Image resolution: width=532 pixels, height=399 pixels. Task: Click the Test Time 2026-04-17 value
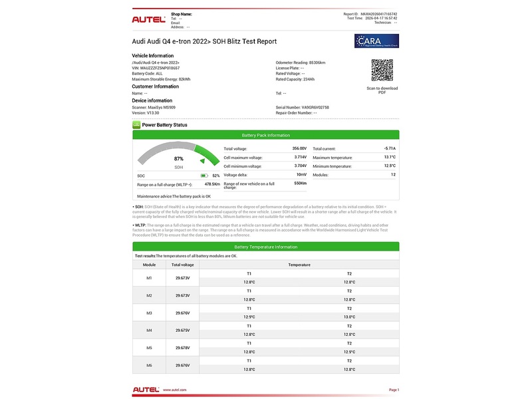click(x=381, y=19)
